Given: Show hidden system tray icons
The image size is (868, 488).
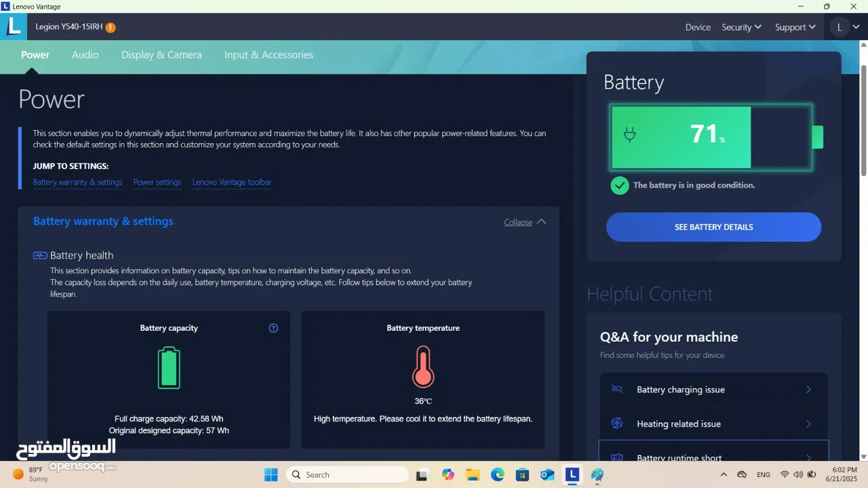Looking at the screenshot, I should 724,474.
